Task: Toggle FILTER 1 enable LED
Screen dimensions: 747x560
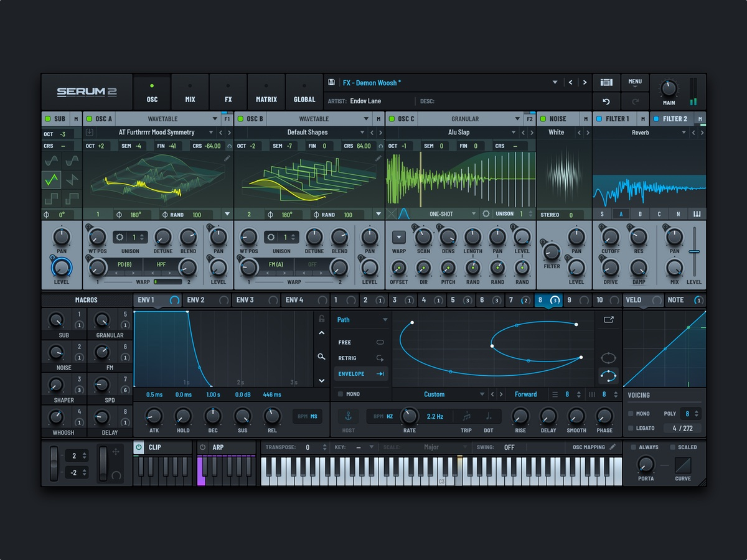Action: [599, 119]
